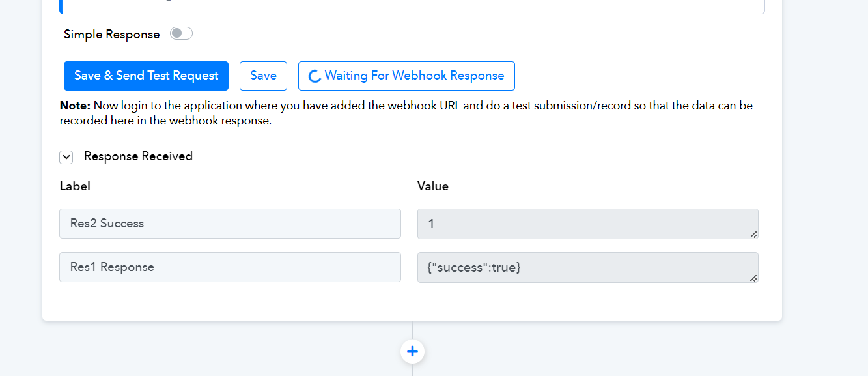The height and width of the screenshot is (376, 868).
Task: Click the bold Note text
Action: (75, 106)
